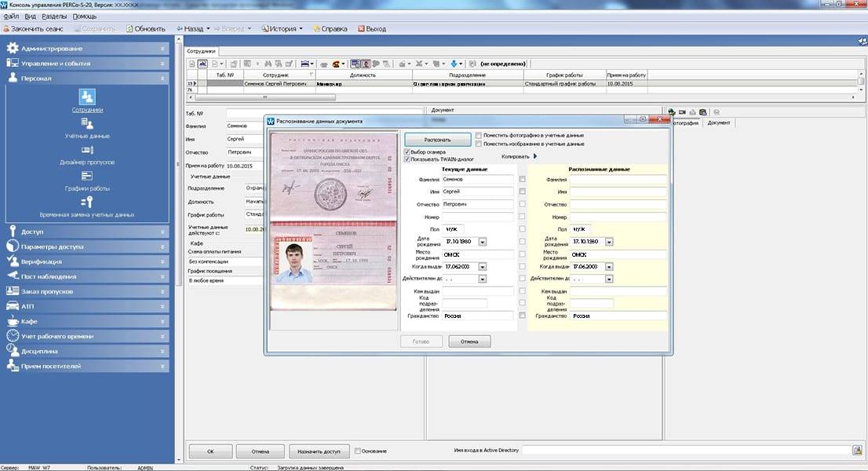Toggle the Выбор сканера checkbox

[407, 151]
